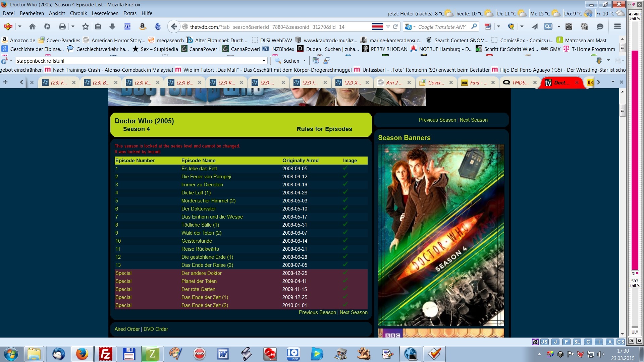
Task: Expand the search engine selector dropdown
Action: coord(415,27)
